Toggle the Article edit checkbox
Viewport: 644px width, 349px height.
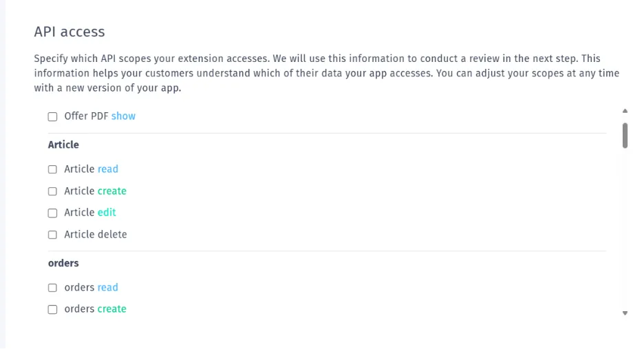point(52,213)
